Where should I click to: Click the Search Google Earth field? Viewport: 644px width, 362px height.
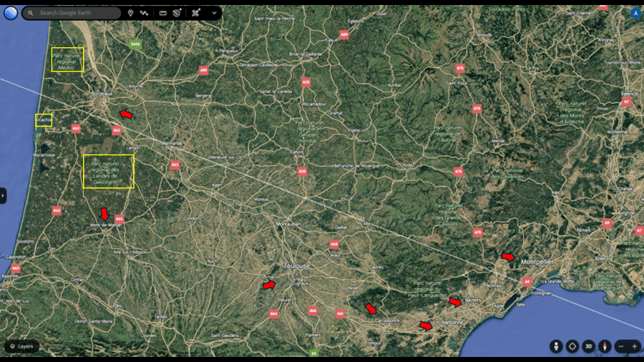click(x=75, y=13)
